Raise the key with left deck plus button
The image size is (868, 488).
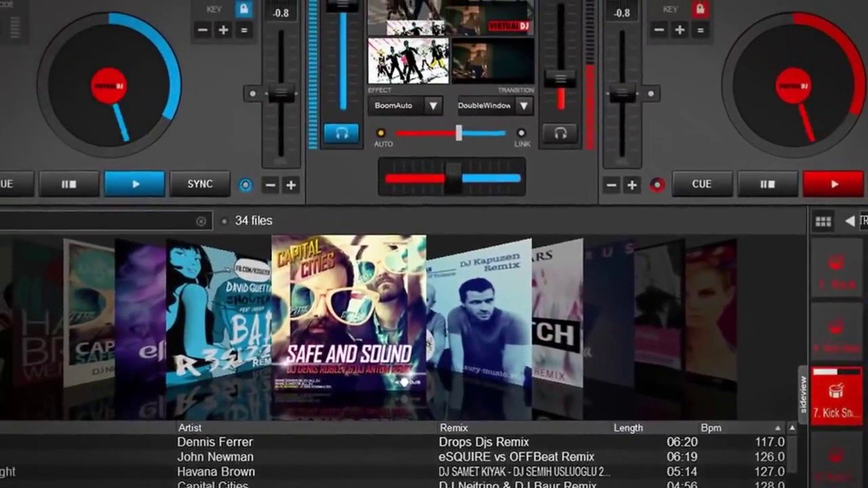(223, 30)
